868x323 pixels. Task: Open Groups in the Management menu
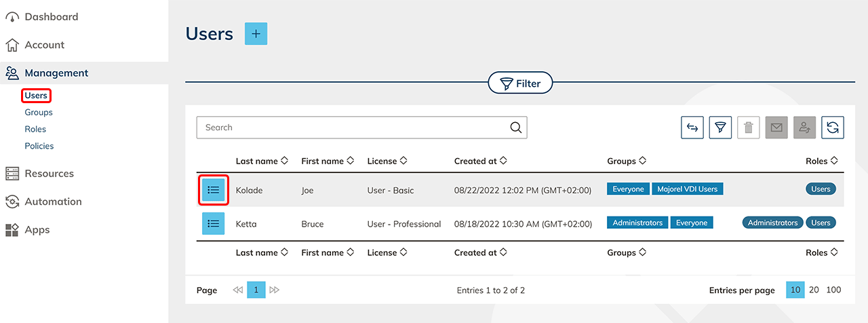pyautogui.click(x=39, y=113)
